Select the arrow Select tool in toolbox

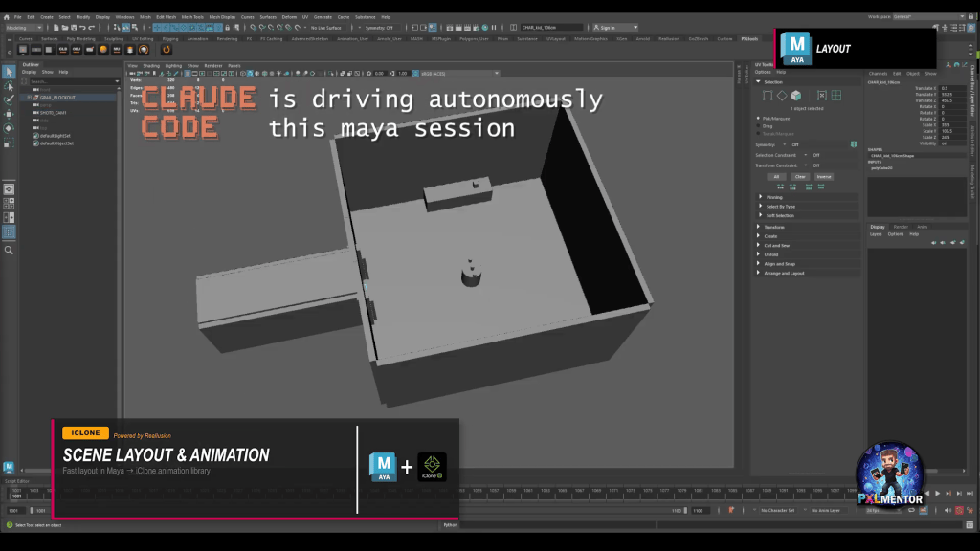[9, 72]
